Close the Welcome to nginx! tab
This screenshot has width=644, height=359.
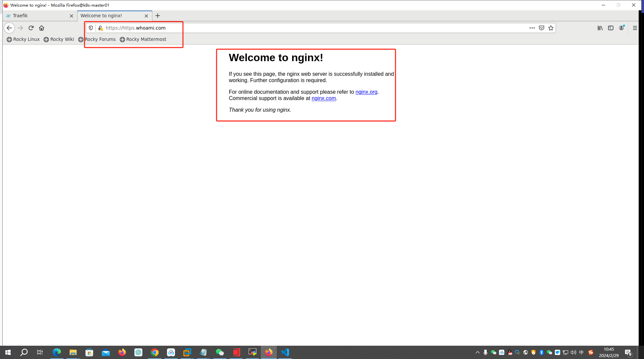point(146,16)
